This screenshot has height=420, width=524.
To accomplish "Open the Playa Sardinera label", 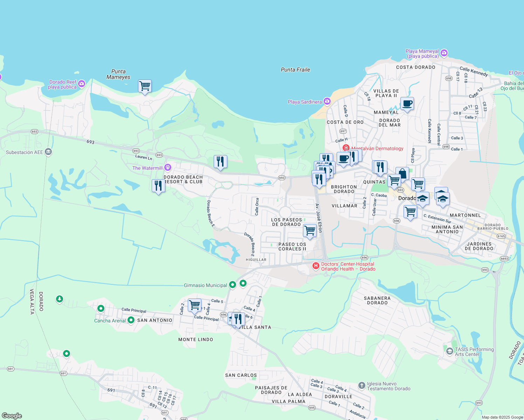I will tap(305, 102).
